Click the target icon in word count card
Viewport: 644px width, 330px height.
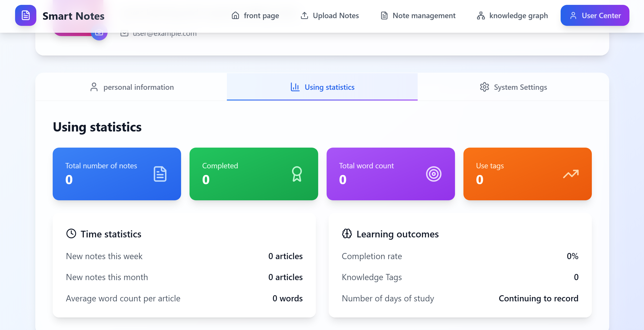tap(434, 174)
